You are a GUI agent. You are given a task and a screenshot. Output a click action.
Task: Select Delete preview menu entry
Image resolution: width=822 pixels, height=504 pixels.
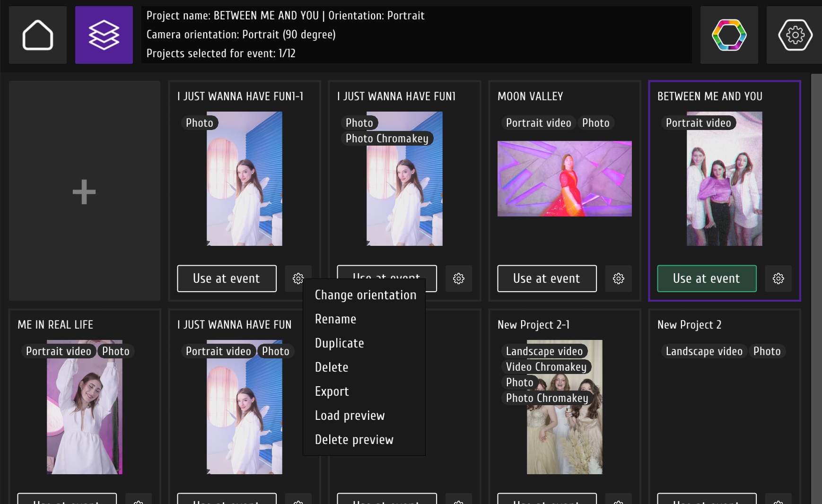pos(354,440)
